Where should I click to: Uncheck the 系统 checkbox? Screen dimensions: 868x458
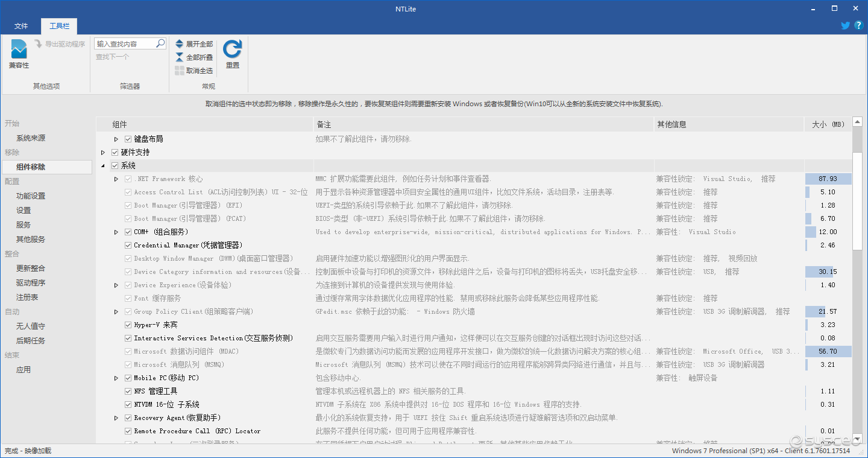coord(115,166)
